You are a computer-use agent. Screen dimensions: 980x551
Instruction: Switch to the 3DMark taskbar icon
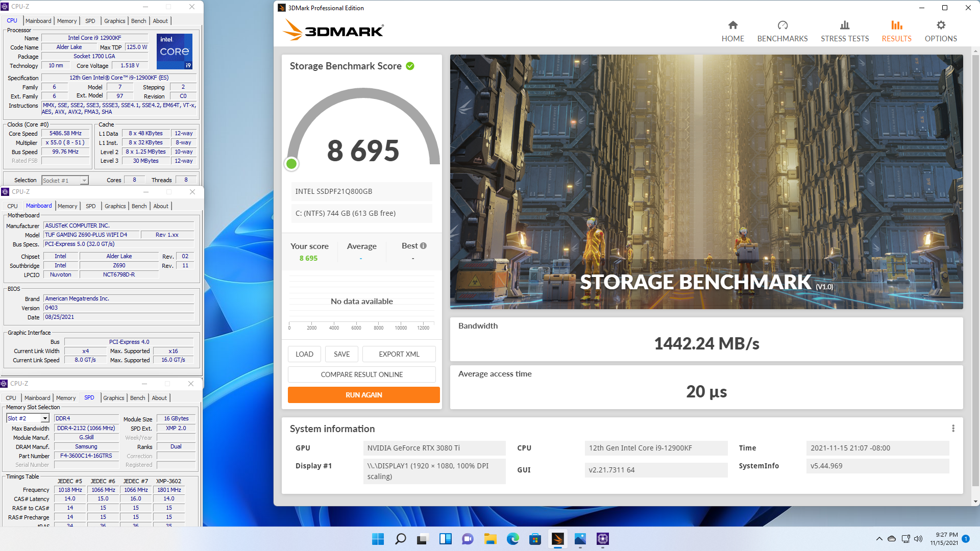[558, 539]
